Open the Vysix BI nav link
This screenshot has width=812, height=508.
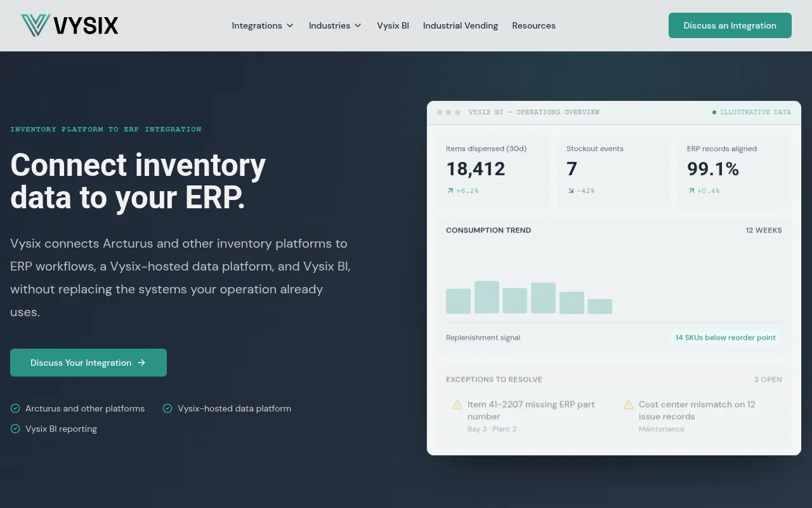tap(393, 25)
